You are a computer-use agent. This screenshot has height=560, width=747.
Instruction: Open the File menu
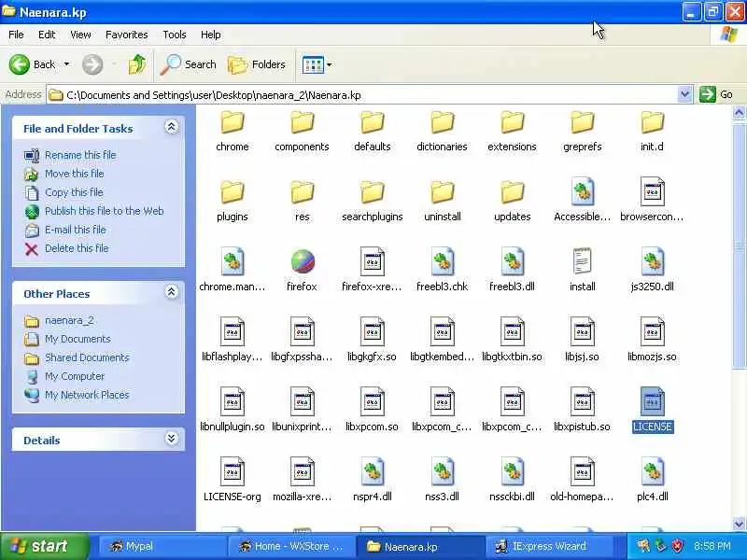click(16, 35)
